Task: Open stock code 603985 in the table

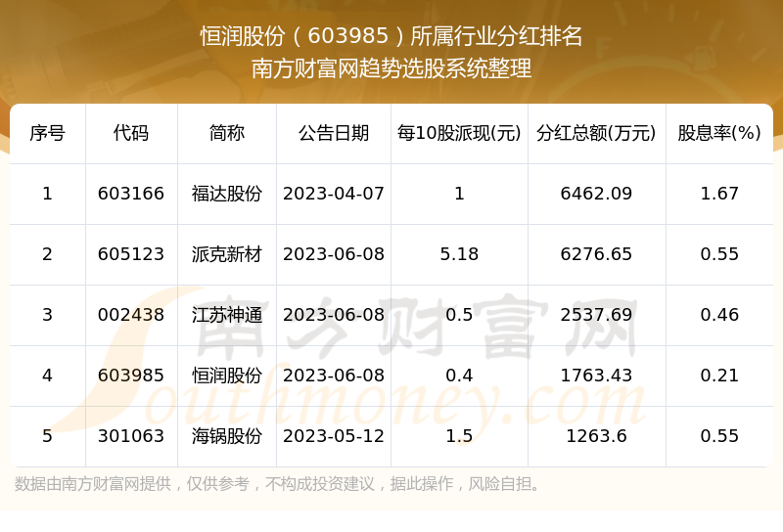Action: tap(131, 376)
